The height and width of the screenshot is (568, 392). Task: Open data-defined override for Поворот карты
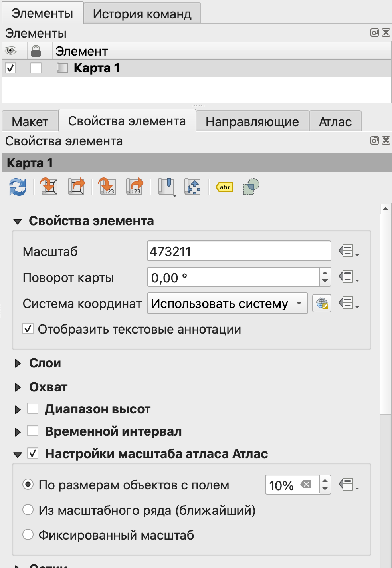point(348,277)
